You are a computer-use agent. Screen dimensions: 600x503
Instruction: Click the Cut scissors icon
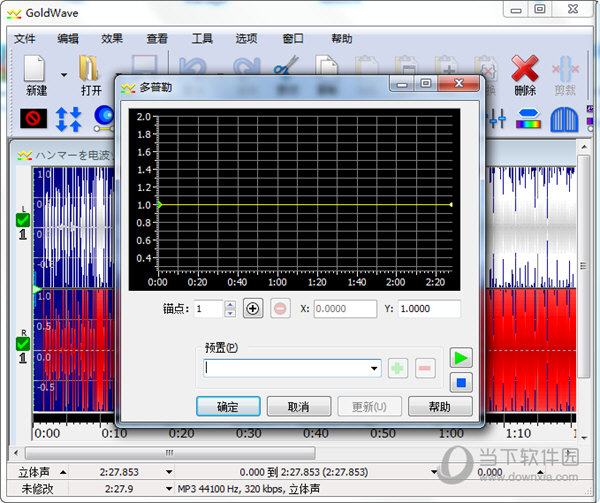pyautogui.click(x=286, y=65)
